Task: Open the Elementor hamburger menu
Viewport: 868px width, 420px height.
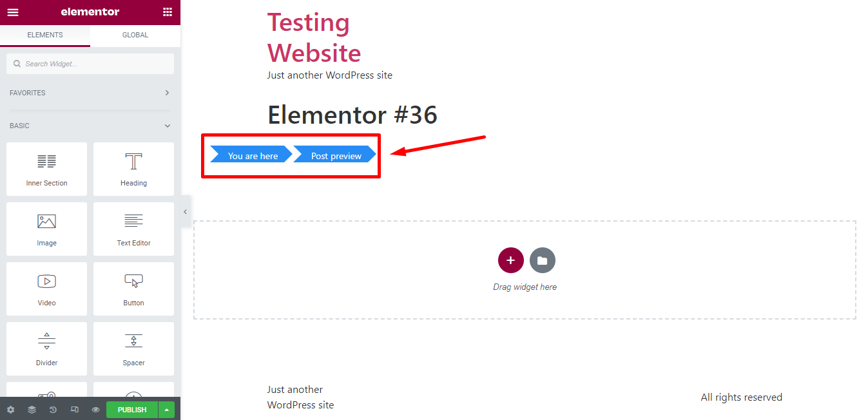Action: [x=13, y=12]
